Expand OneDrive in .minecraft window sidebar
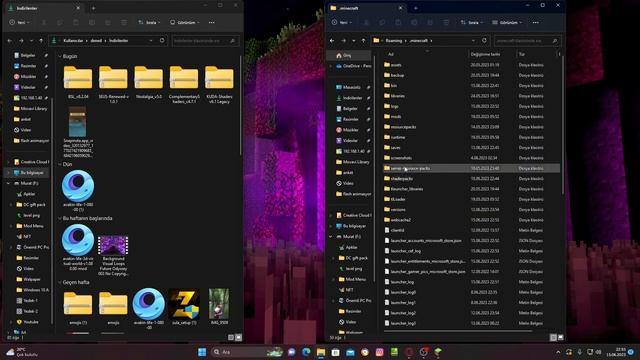The image size is (640, 360). click(x=331, y=66)
